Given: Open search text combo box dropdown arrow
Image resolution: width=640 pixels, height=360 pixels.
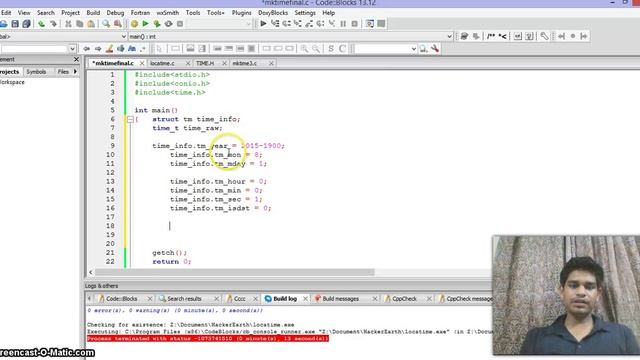Looking at the screenshot, I should point(72,49).
